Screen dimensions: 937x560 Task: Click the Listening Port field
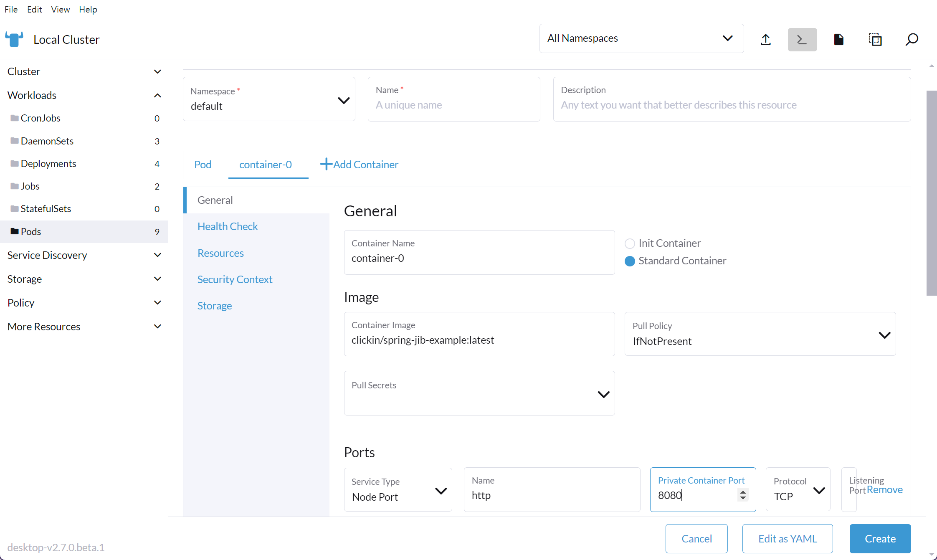pyautogui.click(x=849, y=489)
